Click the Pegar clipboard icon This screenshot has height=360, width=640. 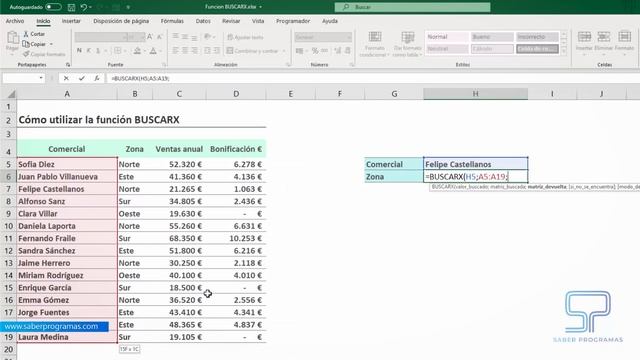click(13, 38)
